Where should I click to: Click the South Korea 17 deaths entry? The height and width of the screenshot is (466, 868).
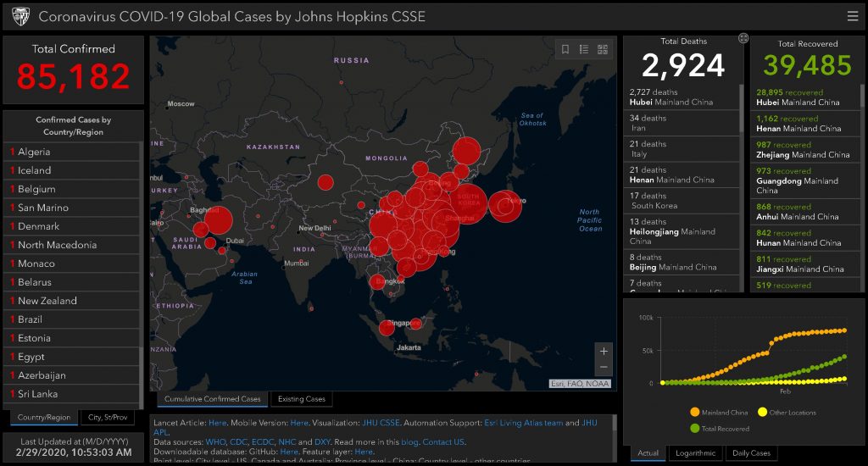pos(682,201)
